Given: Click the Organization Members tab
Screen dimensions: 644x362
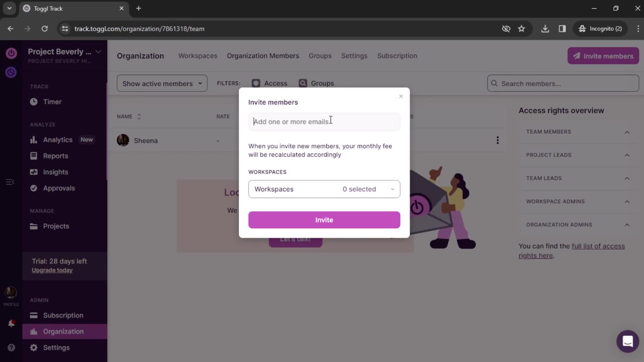Looking at the screenshot, I should tap(263, 56).
